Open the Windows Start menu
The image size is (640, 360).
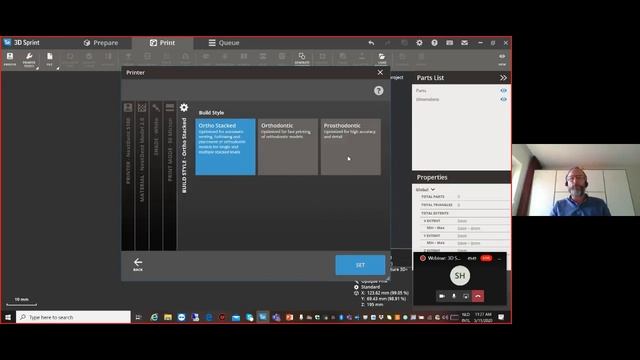[x=8, y=317]
